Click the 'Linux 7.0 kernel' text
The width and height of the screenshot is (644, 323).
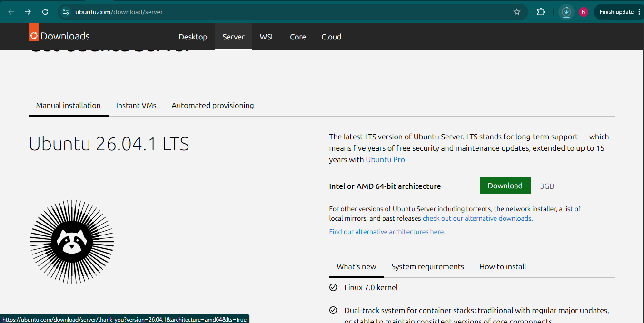[371, 287]
